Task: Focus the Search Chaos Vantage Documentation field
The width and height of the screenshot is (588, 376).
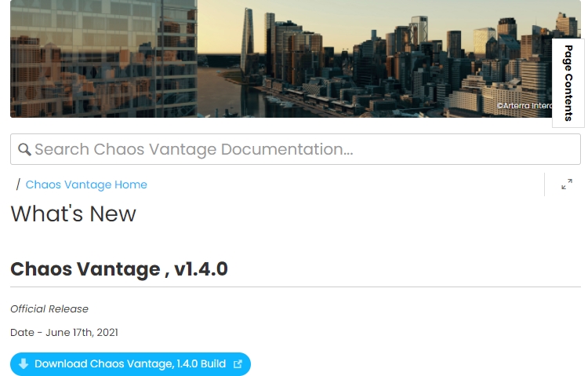Action: [x=295, y=149]
